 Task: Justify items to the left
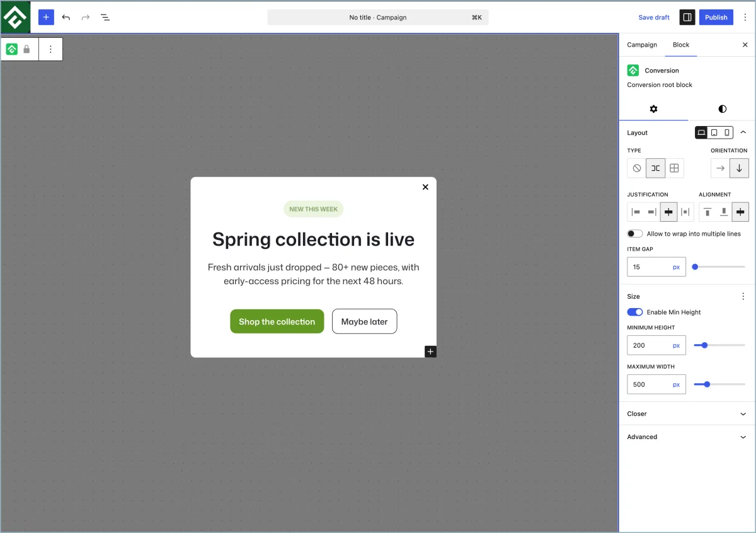pyautogui.click(x=636, y=212)
